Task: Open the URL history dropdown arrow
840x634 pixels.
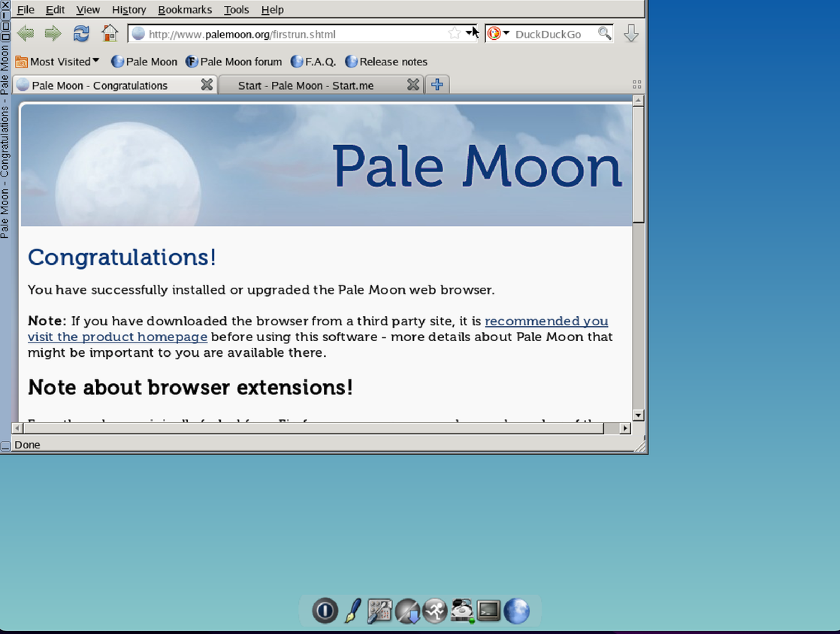Action: click(x=469, y=33)
